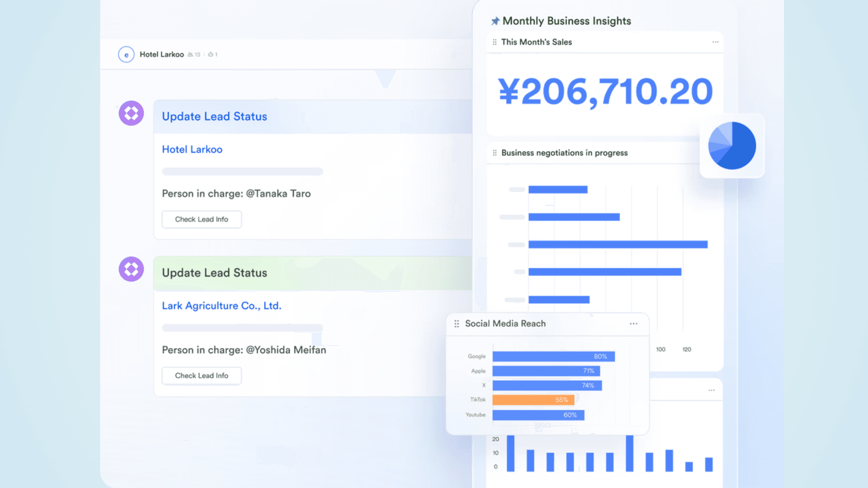Expand the options menu on the bottom-right chart widget
The width and height of the screenshot is (868, 488).
click(712, 389)
